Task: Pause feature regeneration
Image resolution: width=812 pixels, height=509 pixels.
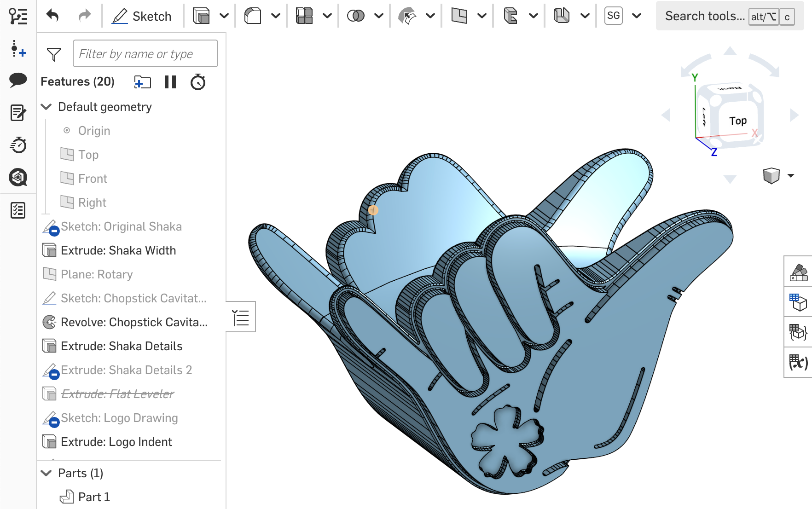Action: pos(170,82)
